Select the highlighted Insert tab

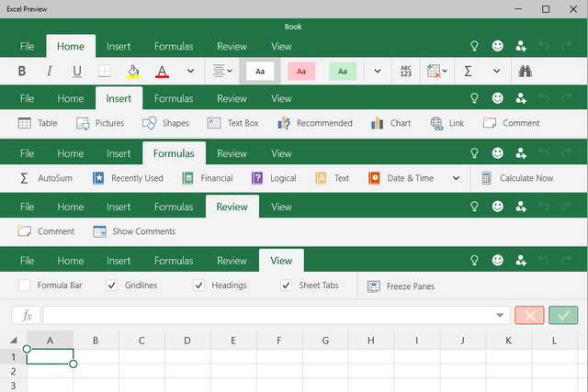tap(119, 98)
